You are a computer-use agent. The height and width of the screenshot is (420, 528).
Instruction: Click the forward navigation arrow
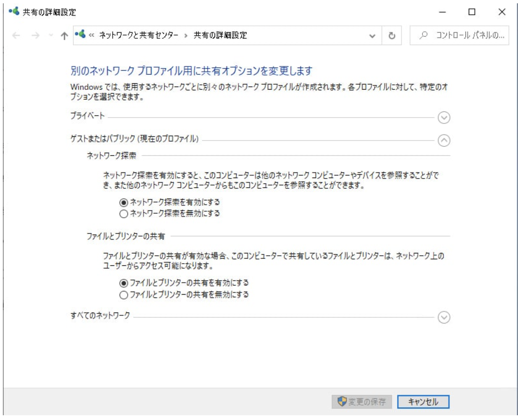[35, 35]
